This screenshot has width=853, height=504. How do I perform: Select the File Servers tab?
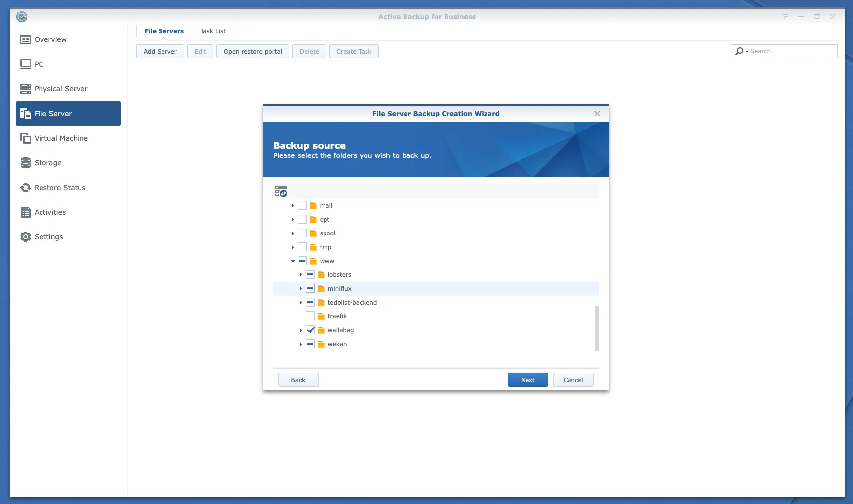pos(164,31)
